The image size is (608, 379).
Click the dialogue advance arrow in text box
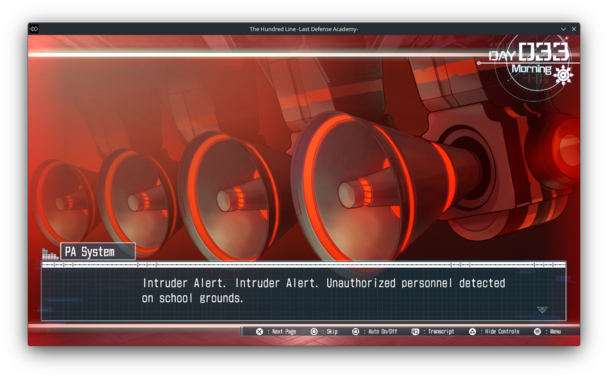(542, 310)
